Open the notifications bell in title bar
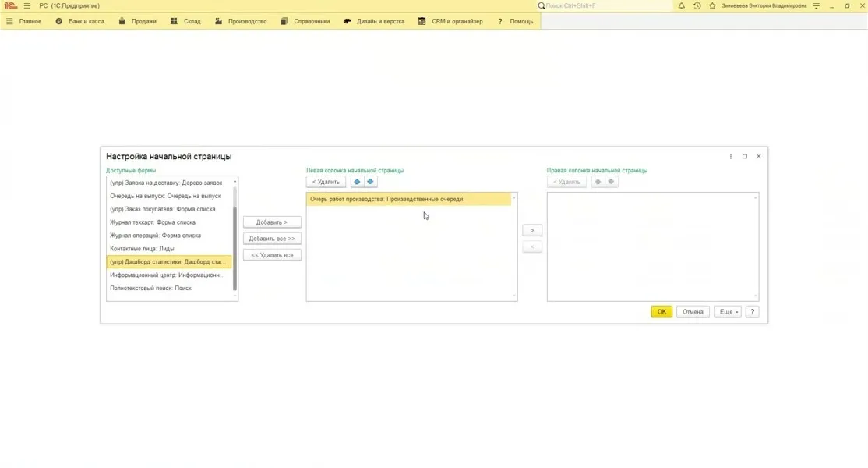The width and height of the screenshot is (868, 468). point(682,5)
